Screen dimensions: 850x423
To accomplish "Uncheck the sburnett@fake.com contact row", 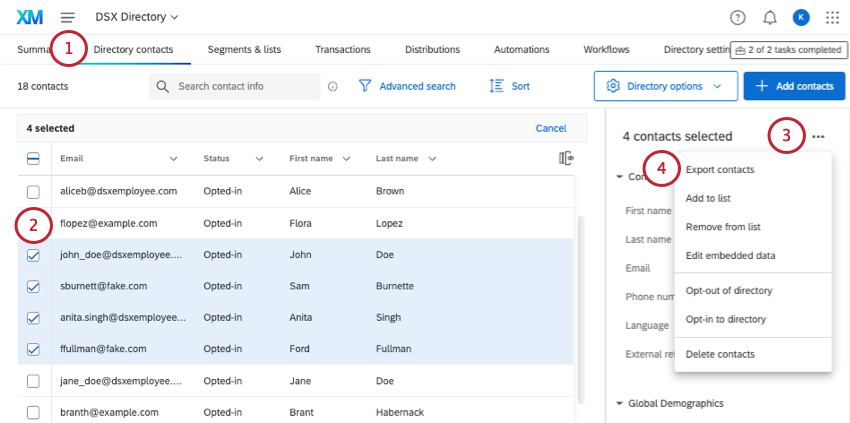I will point(33,286).
